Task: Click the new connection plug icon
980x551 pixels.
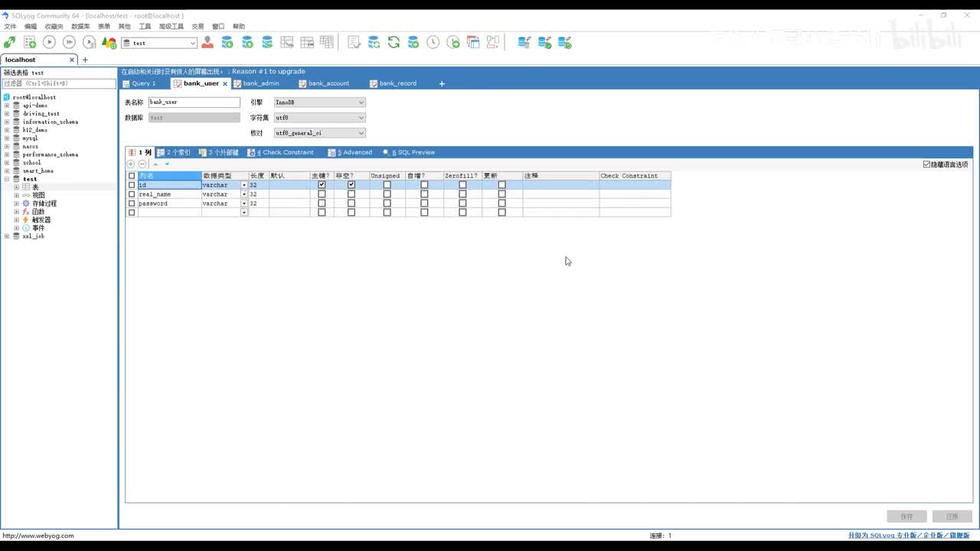Action: pos(10,43)
